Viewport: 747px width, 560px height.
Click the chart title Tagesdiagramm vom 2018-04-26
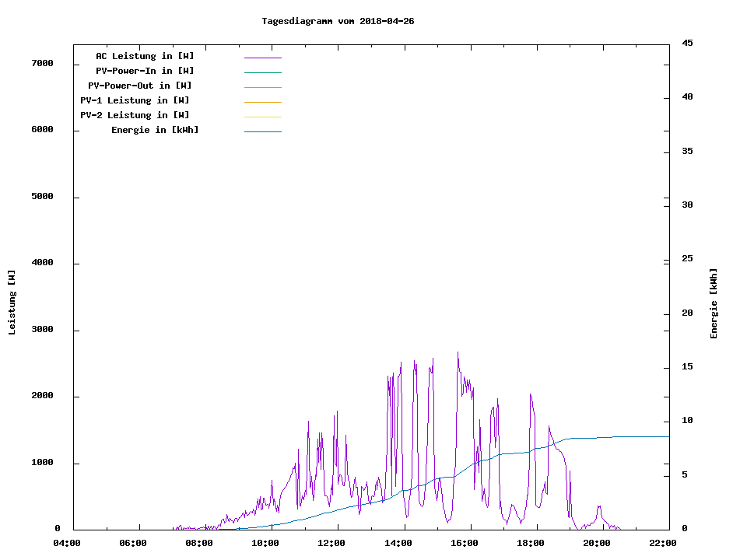pyautogui.click(x=338, y=21)
